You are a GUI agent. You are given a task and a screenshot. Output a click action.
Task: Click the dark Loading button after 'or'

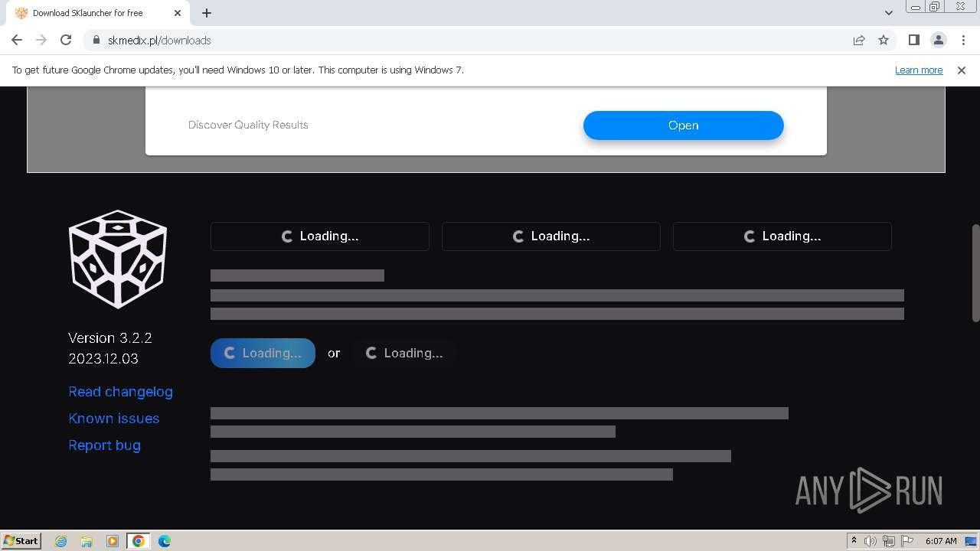pos(404,353)
